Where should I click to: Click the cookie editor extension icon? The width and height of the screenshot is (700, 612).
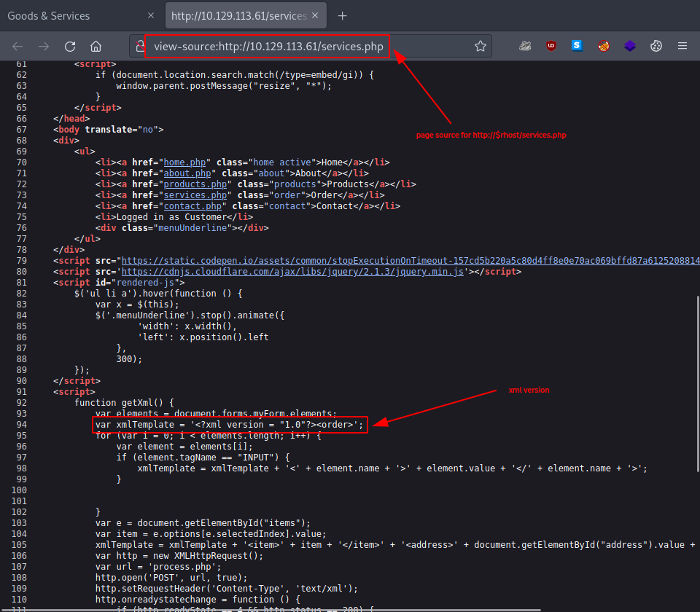656,45
